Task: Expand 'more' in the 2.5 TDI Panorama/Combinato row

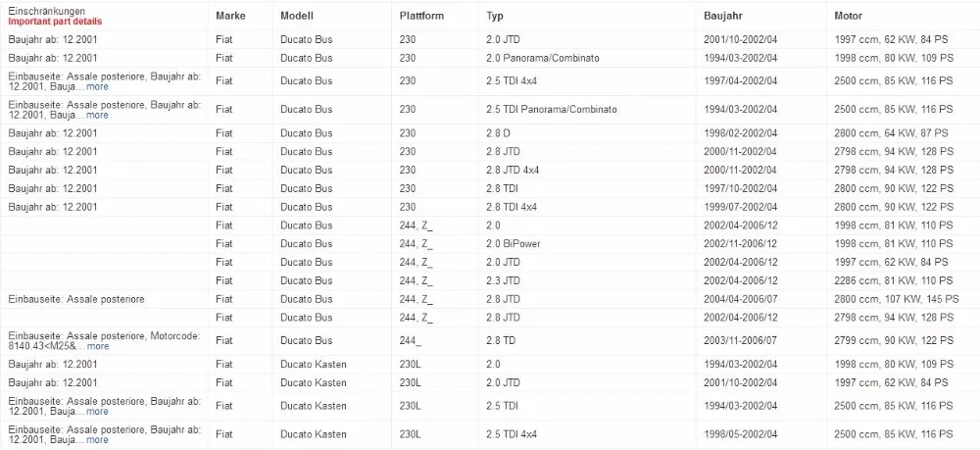Action: (x=97, y=115)
